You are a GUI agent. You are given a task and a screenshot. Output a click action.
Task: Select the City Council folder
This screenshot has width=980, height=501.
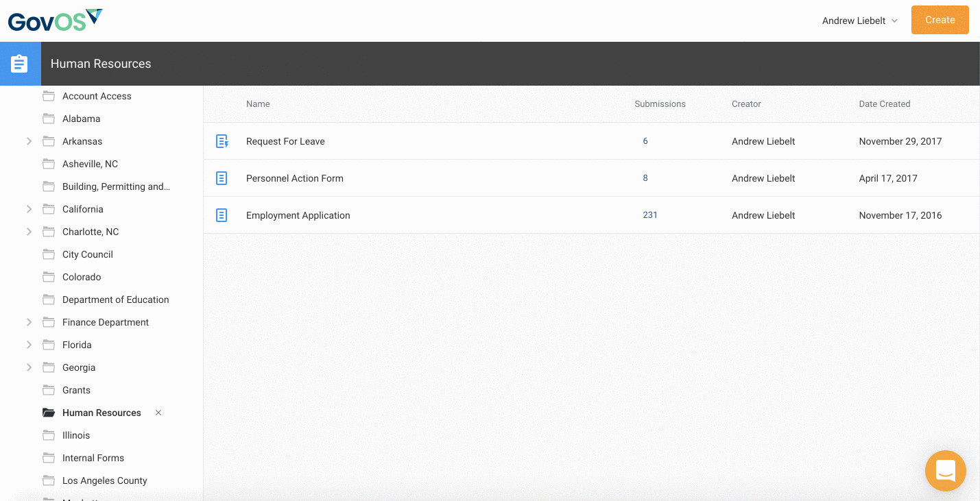click(x=88, y=254)
